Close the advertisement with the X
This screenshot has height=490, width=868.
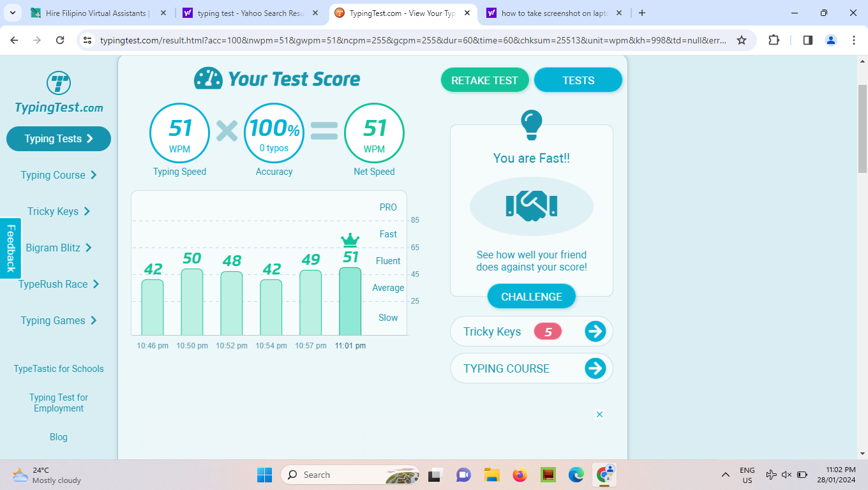tap(599, 414)
